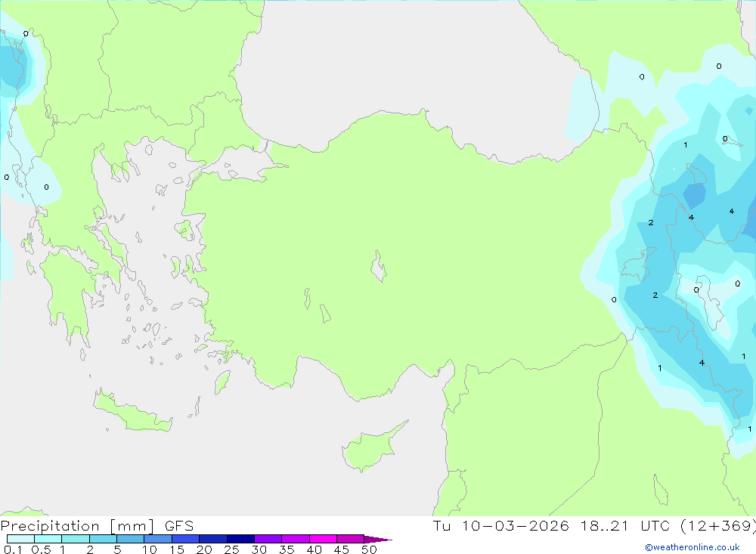Click the '25' legend scale label
This screenshot has width=756, height=554.
point(232,549)
